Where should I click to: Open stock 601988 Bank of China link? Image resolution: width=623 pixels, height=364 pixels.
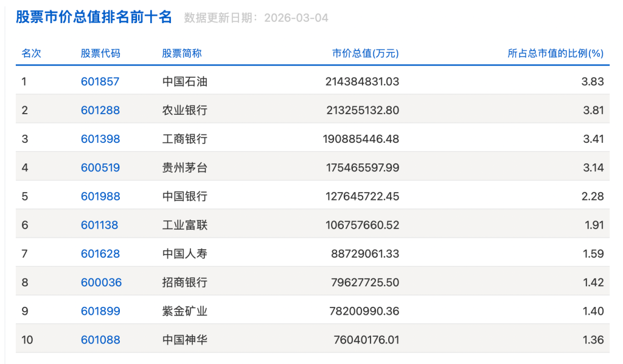100,195
